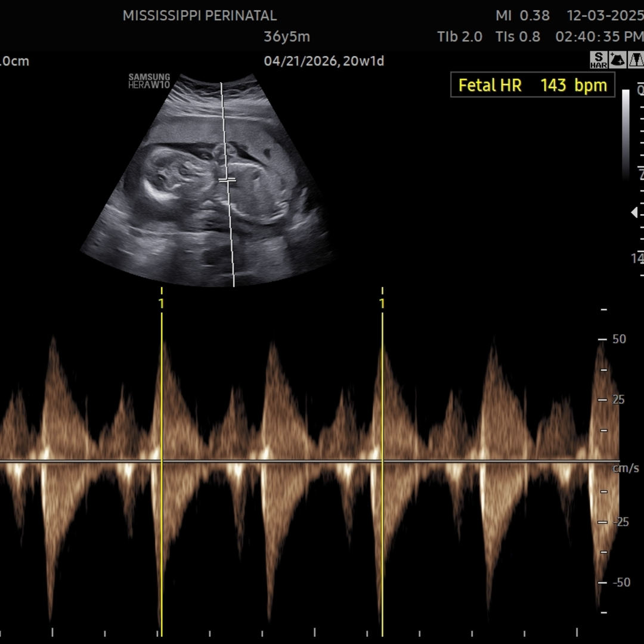Click the TIb 2.0 thermal index readout
This screenshot has width=644, height=644.
coord(459,37)
